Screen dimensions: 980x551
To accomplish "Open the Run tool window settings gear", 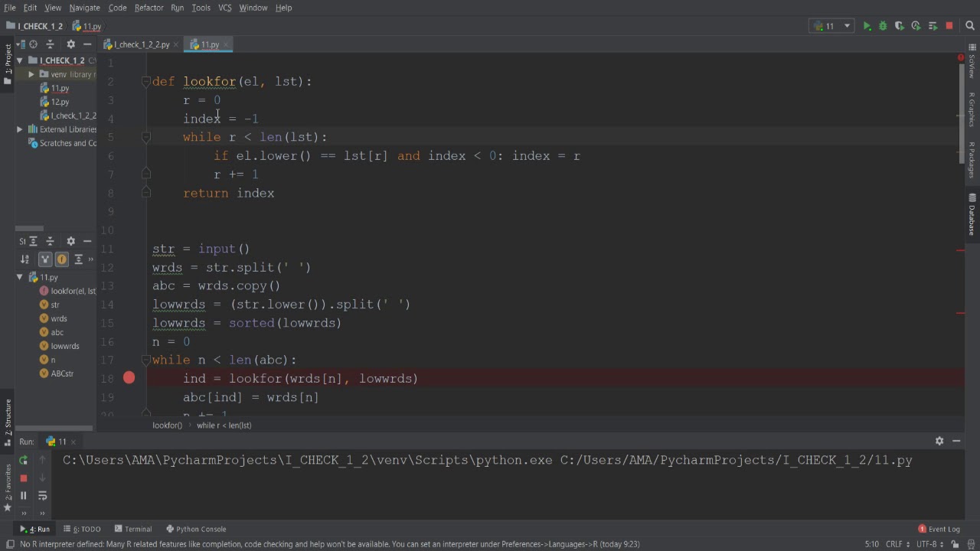I will [x=939, y=441].
